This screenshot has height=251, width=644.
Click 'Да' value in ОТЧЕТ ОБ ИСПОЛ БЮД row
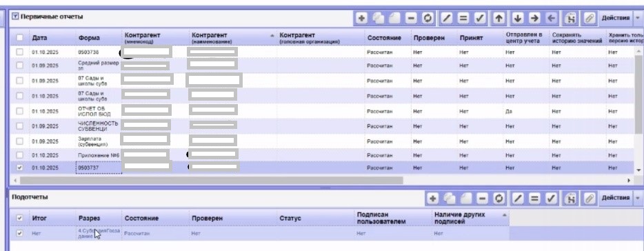[x=509, y=111]
